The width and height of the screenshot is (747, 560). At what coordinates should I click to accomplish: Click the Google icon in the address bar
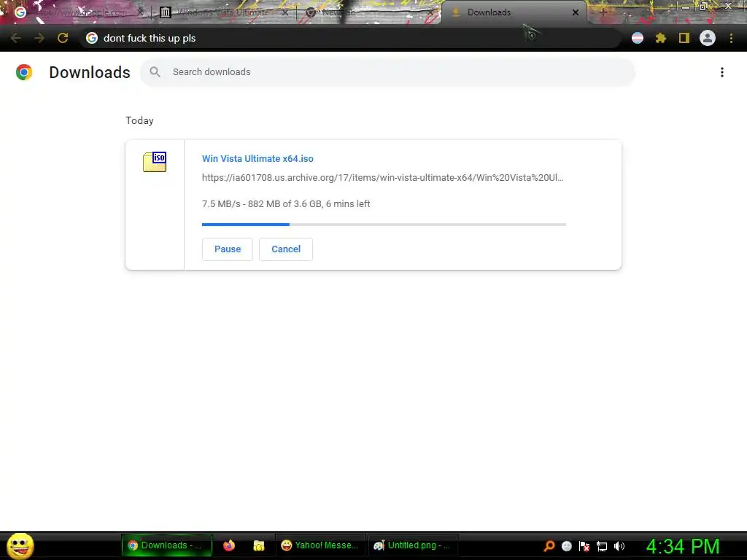point(92,38)
